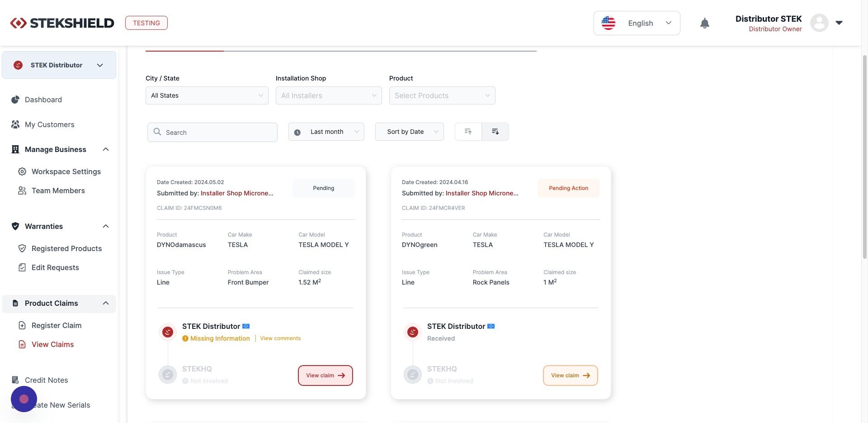View claim for DYNOgreen

(571, 375)
